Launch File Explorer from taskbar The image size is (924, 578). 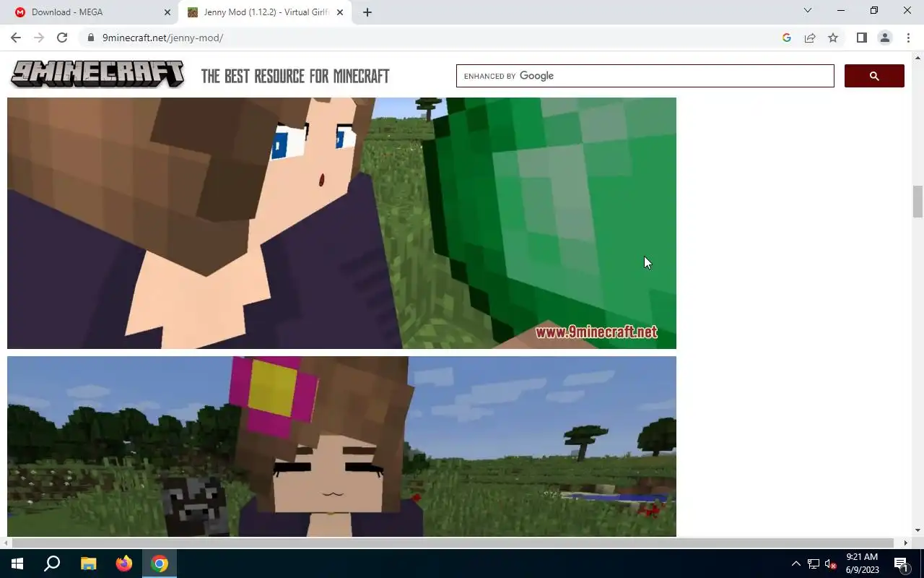click(88, 564)
